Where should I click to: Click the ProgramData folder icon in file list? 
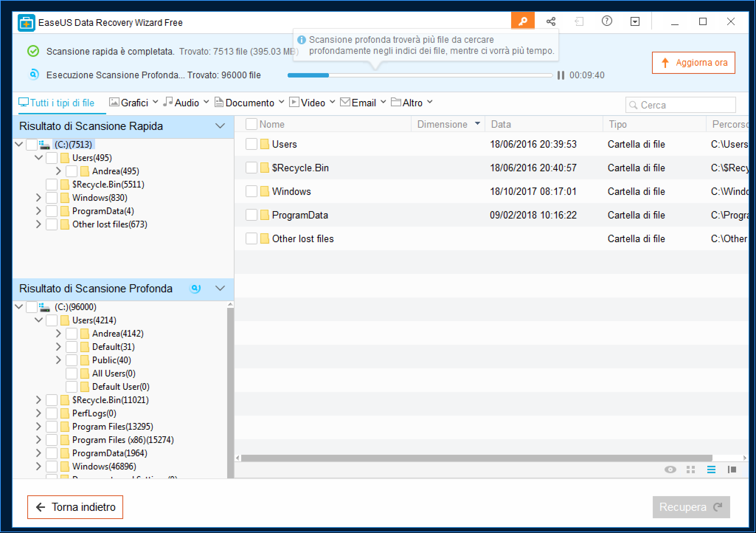[264, 215]
